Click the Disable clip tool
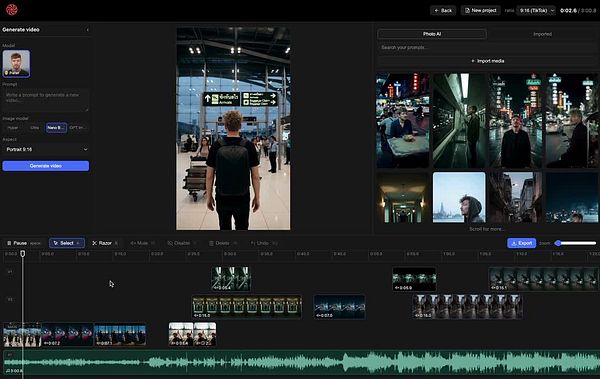 click(x=181, y=243)
